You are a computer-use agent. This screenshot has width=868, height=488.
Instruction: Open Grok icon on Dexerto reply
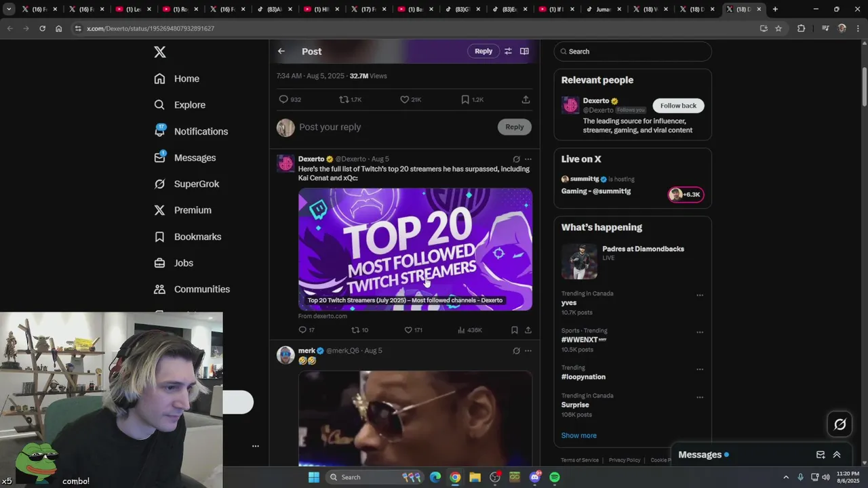pyautogui.click(x=516, y=159)
